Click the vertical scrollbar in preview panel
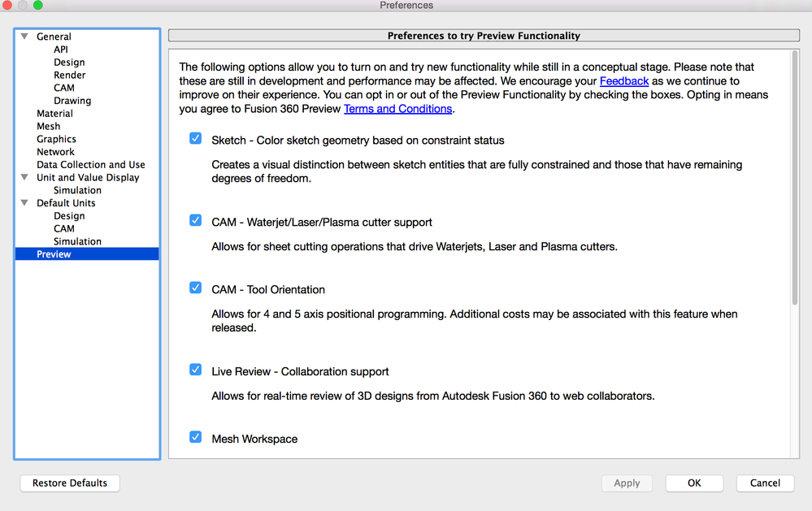 (794, 178)
